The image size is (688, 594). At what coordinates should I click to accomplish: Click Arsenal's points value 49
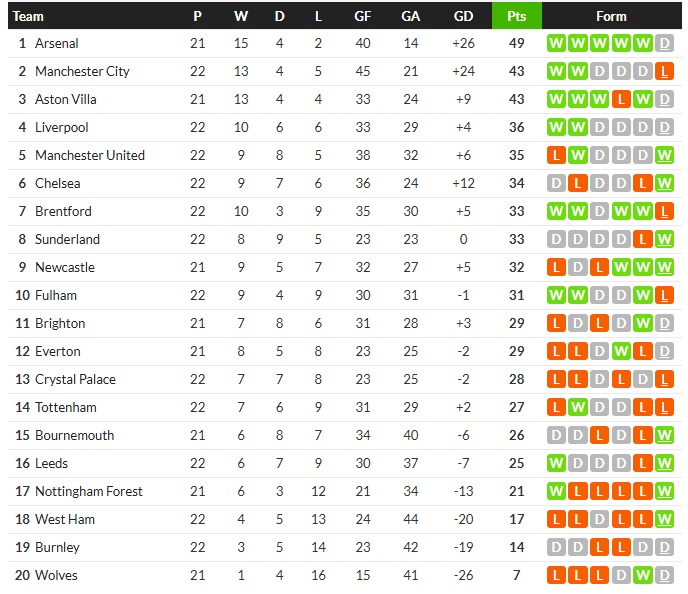[516, 43]
